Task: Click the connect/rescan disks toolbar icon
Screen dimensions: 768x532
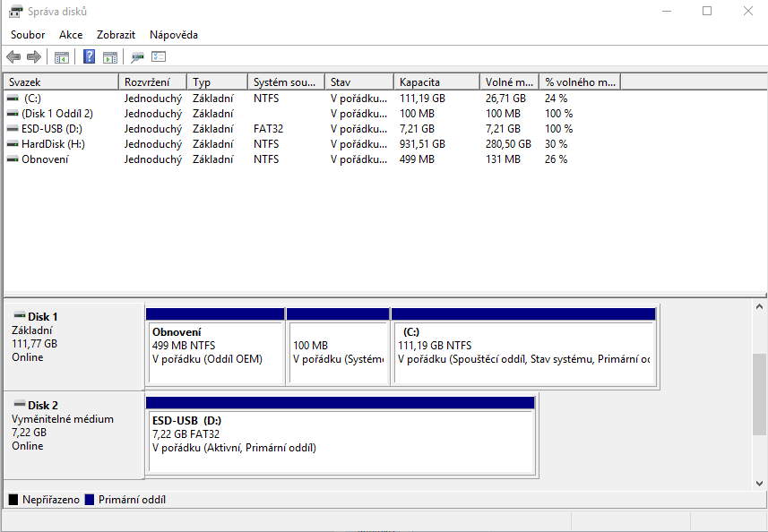Action: pos(138,57)
